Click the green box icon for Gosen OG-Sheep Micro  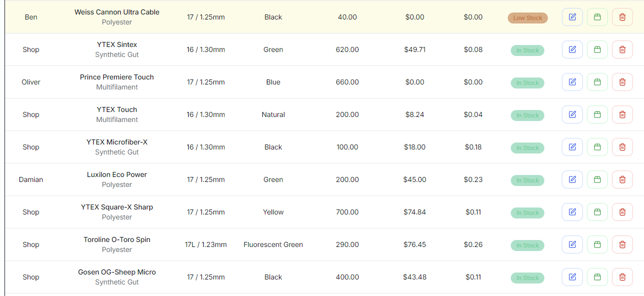[x=597, y=277]
